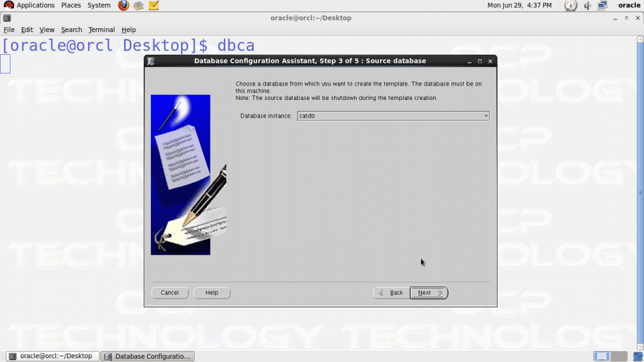Open the terminal View menu
This screenshot has width=644, height=362.
tap(47, 30)
